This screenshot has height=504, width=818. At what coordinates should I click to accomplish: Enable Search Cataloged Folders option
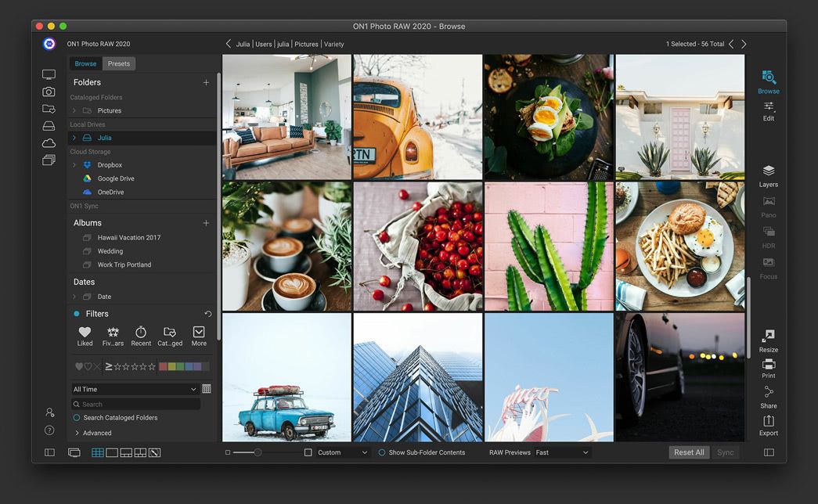[x=76, y=417]
